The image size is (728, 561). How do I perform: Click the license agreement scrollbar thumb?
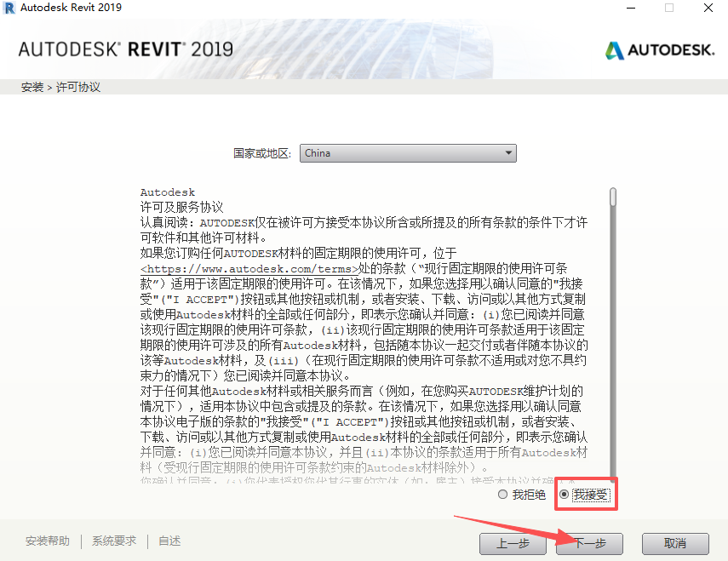tap(613, 197)
